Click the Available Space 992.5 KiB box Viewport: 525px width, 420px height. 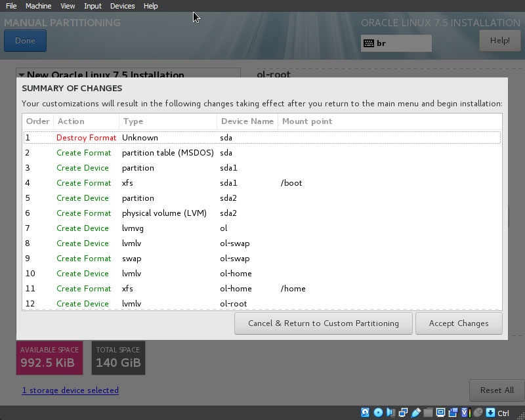point(50,358)
